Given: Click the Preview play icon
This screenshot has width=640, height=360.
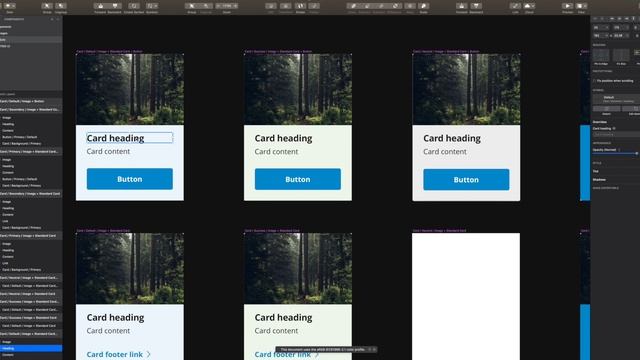Looking at the screenshot, I should [567, 6].
